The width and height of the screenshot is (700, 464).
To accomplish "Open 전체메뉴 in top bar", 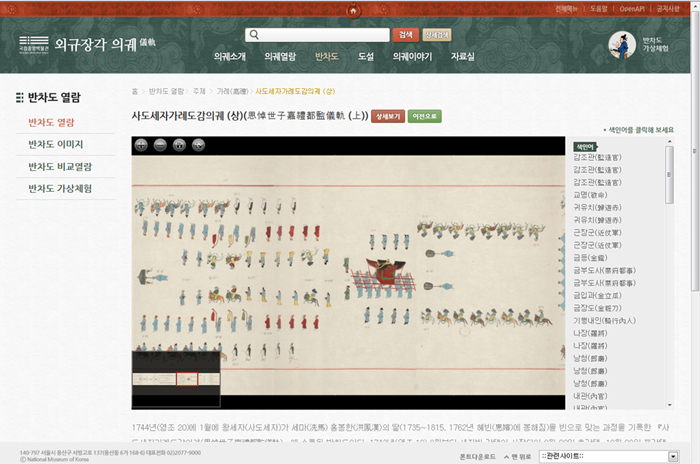I will point(567,9).
